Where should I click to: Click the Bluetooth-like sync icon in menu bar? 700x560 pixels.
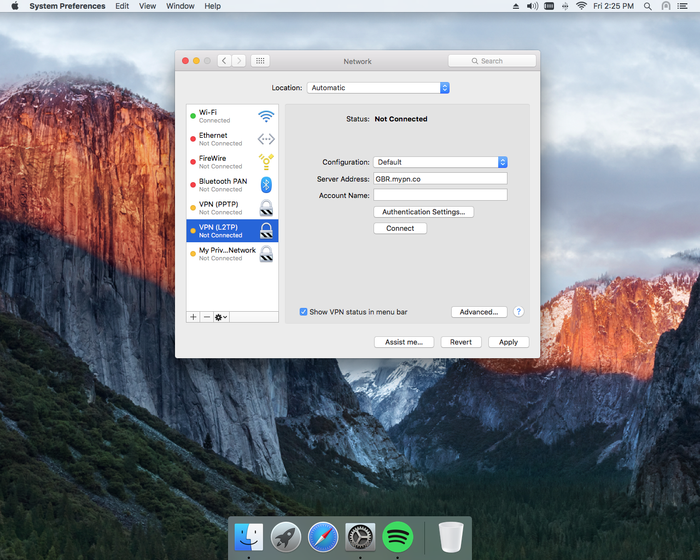[x=565, y=6]
